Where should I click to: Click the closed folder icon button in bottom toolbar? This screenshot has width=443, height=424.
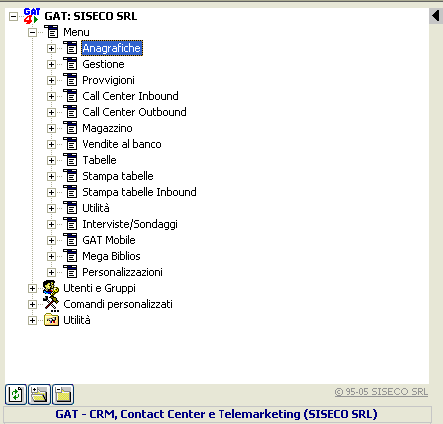click(x=63, y=395)
